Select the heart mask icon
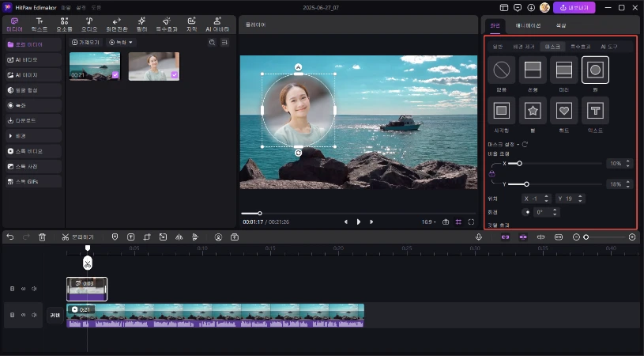644x356 pixels. point(564,110)
